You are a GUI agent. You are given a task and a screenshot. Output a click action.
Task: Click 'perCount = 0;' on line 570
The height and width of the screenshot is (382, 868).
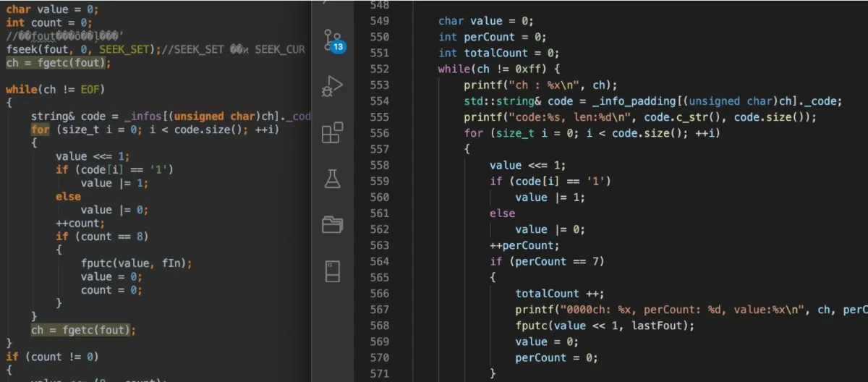(x=556, y=357)
